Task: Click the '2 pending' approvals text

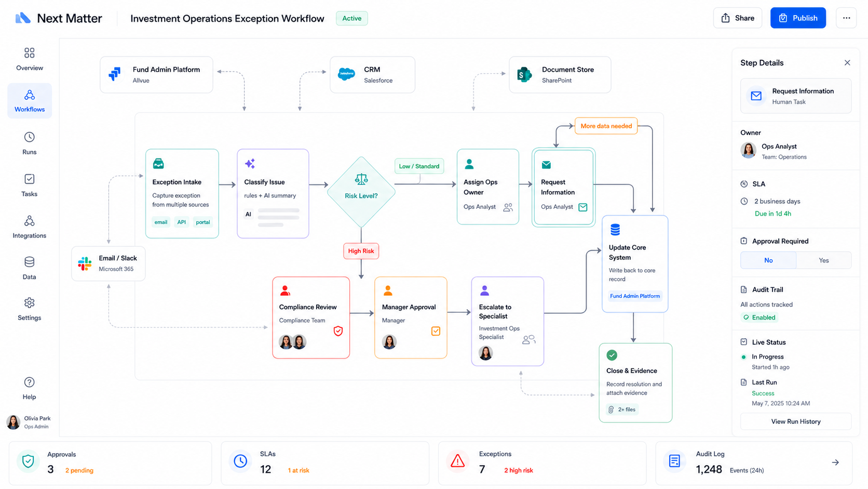Action: [x=79, y=470]
